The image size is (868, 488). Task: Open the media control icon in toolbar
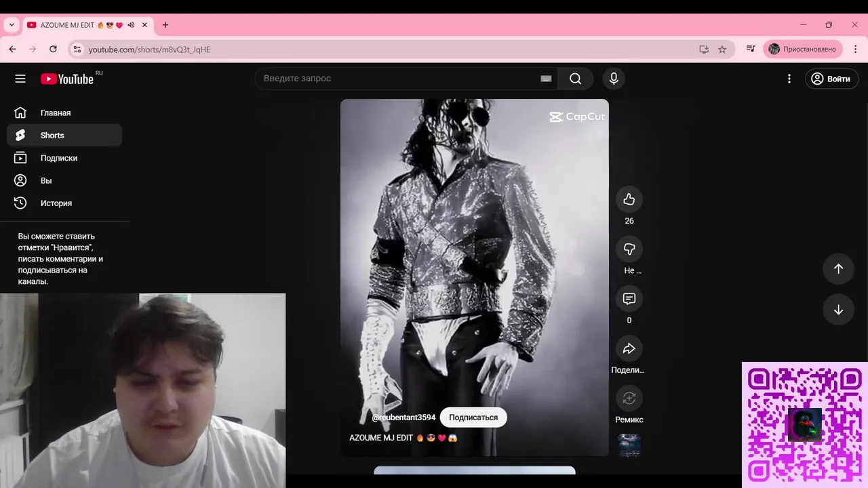(751, 49)
